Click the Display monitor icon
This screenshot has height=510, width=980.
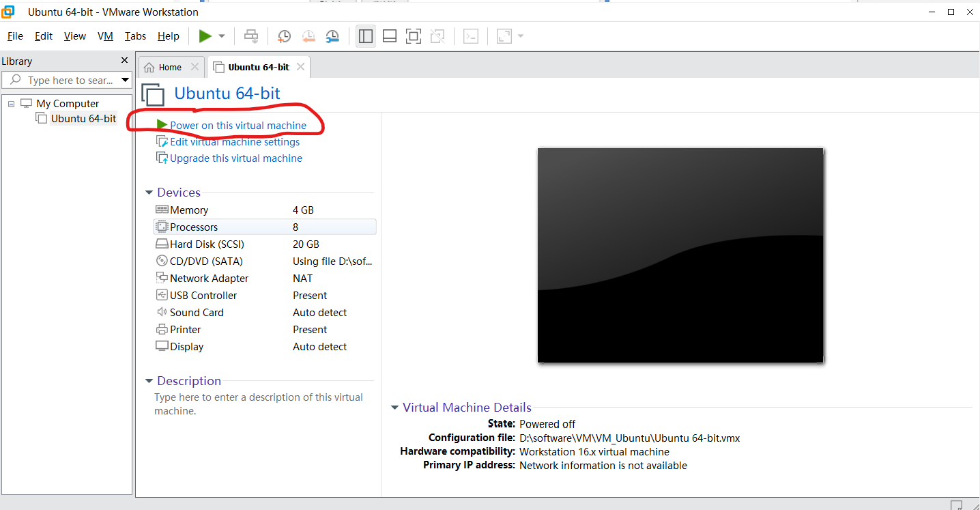pos(162,346)
